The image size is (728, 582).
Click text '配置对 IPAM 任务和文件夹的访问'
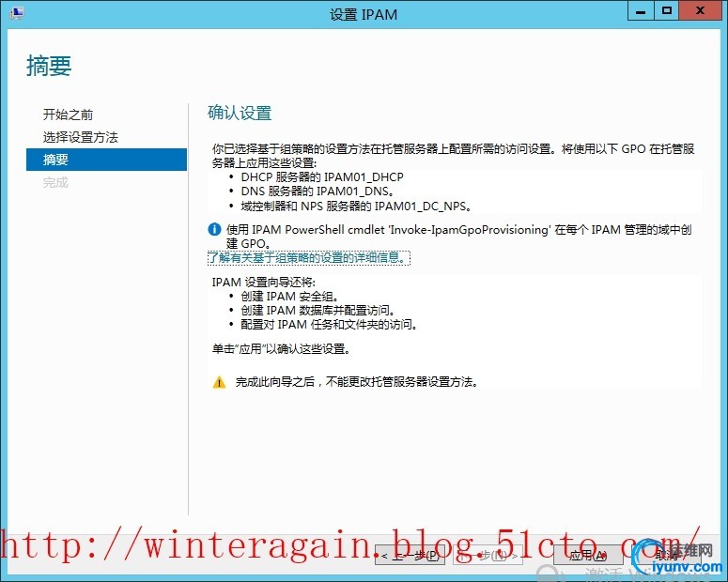(329, 325)
